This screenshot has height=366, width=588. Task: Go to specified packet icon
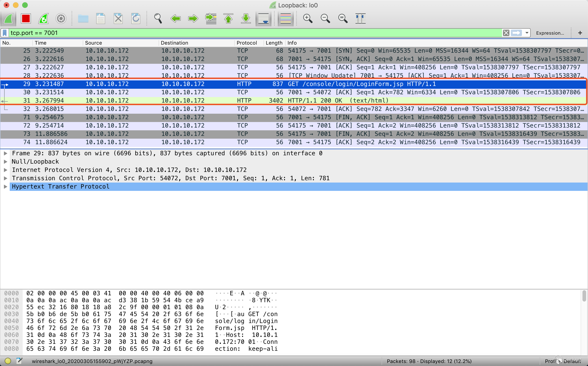point(211,18)
